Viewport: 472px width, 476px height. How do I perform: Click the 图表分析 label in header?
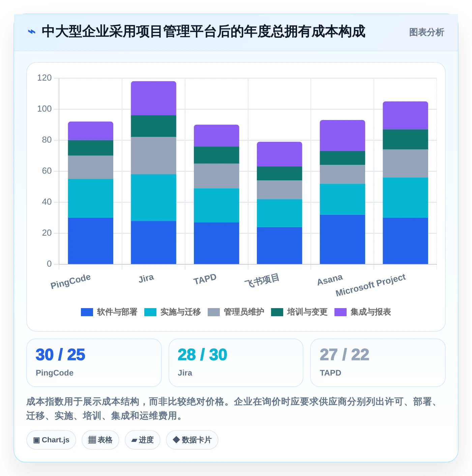click(426, 32)
